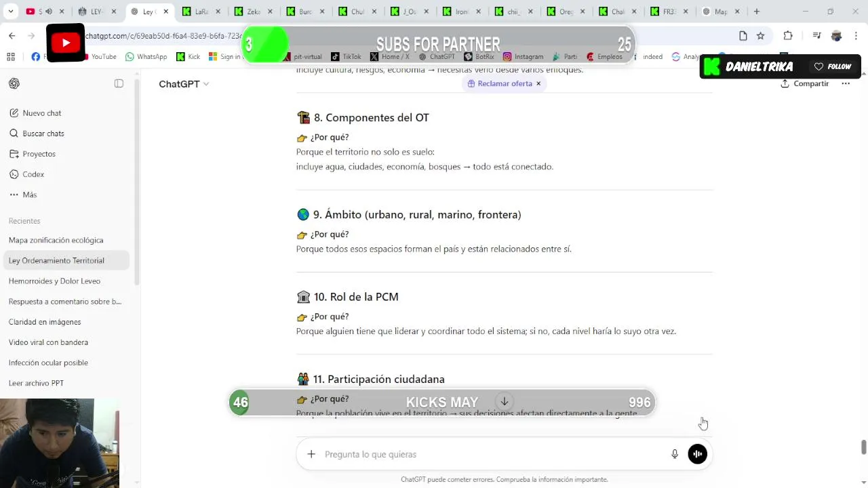
Task: Collapse the ChatGPT sidebar
Action: pos(119,83)
